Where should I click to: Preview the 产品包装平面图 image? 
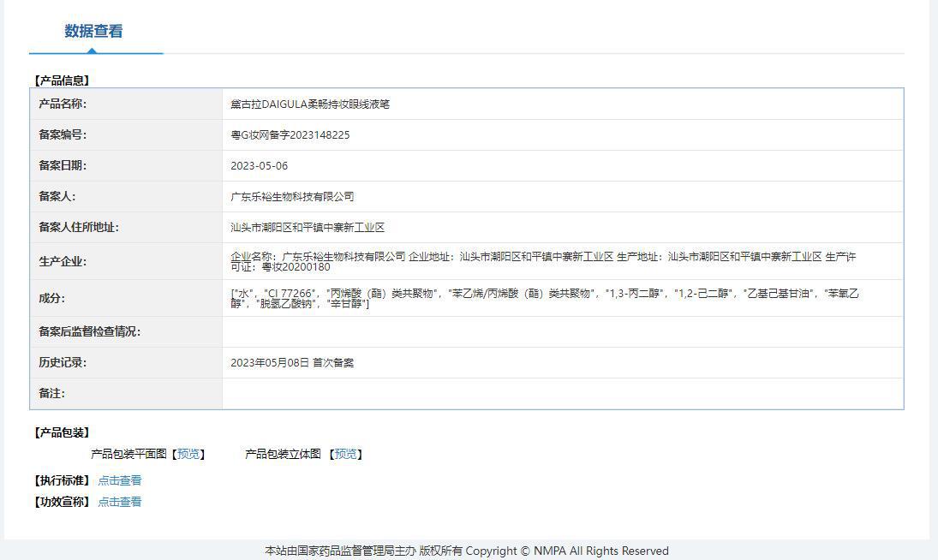point(188,454)
